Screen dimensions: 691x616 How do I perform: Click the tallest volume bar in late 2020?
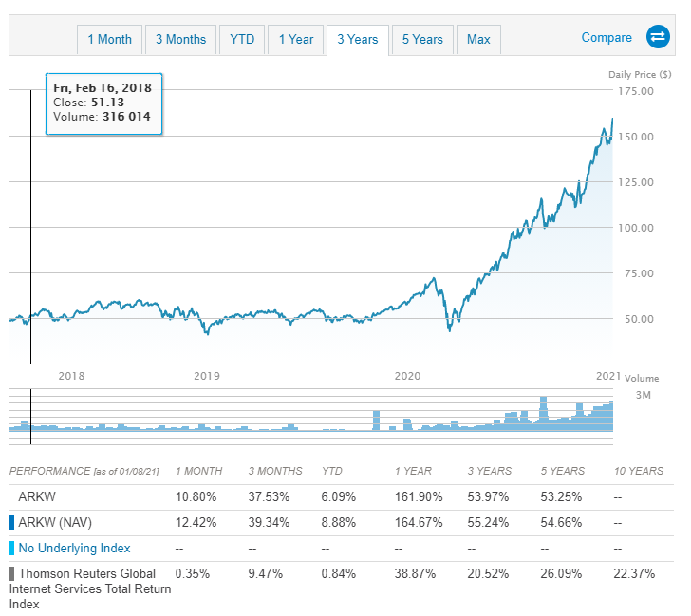tap(543, 413)
